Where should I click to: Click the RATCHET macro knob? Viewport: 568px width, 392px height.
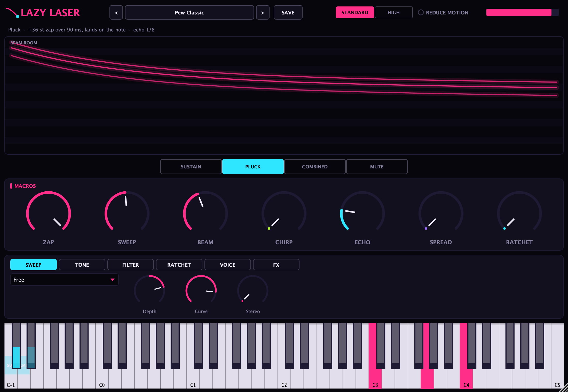[519, 213]
